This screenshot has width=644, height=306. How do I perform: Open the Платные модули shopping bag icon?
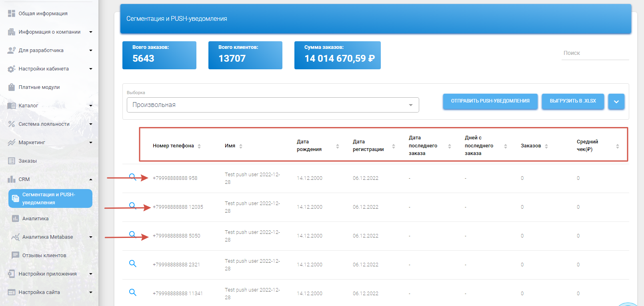(x=12, y=87)
